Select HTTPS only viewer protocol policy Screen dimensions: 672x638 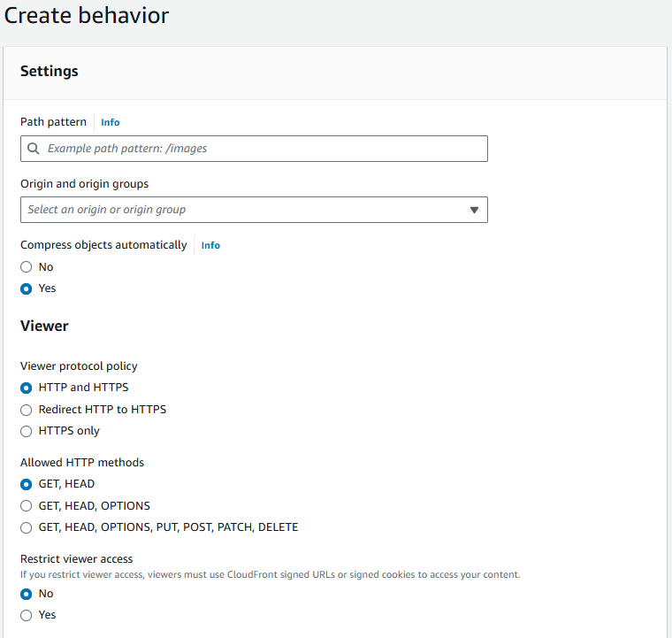[27, 431]
